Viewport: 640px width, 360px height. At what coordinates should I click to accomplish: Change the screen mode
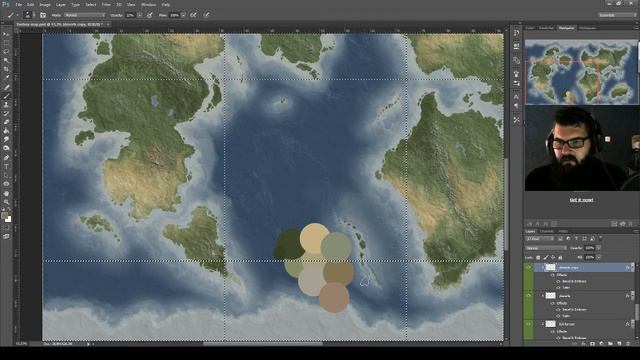(6, 236)
